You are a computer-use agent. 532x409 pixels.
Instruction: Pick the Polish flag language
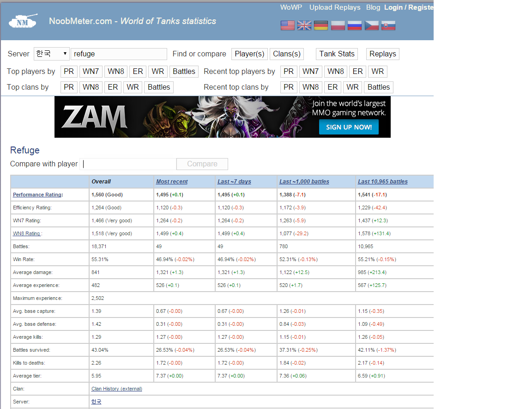click(x=338, y=25)
